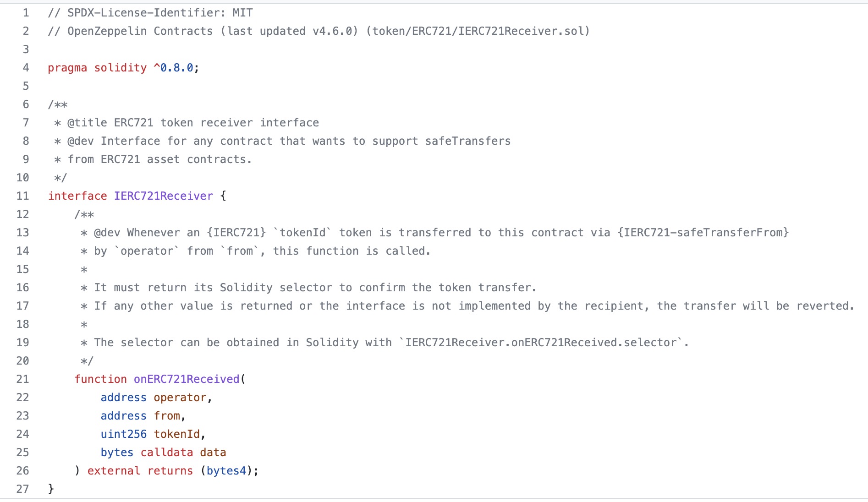Select line number 21 in the gutter
Viewport: 868px width, 502px height.
click(23, 379)
